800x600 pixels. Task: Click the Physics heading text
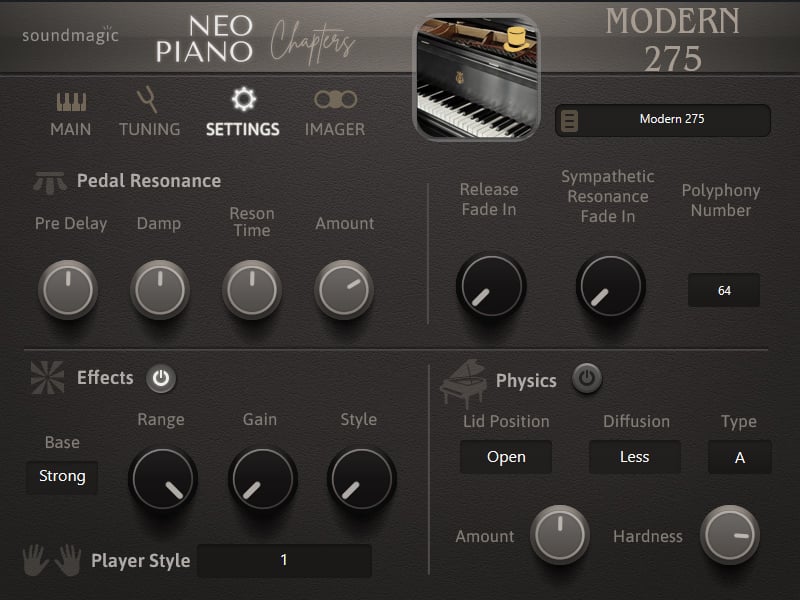526,381
